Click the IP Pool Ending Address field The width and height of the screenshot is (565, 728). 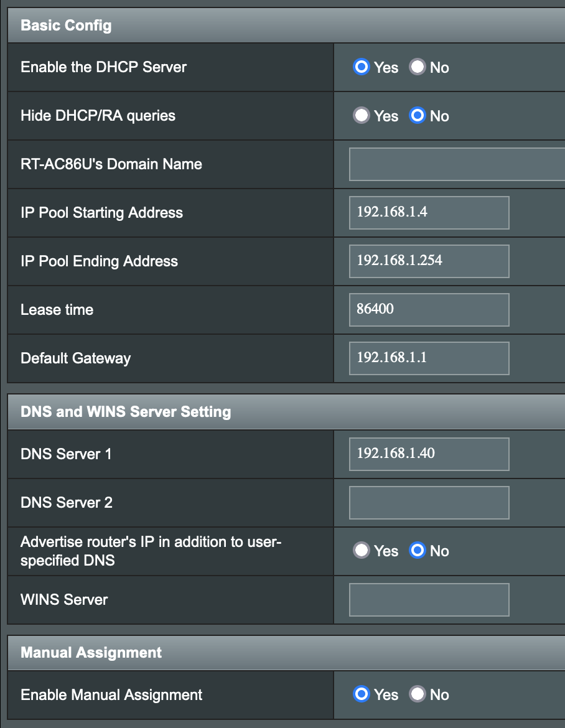point(429,261)
